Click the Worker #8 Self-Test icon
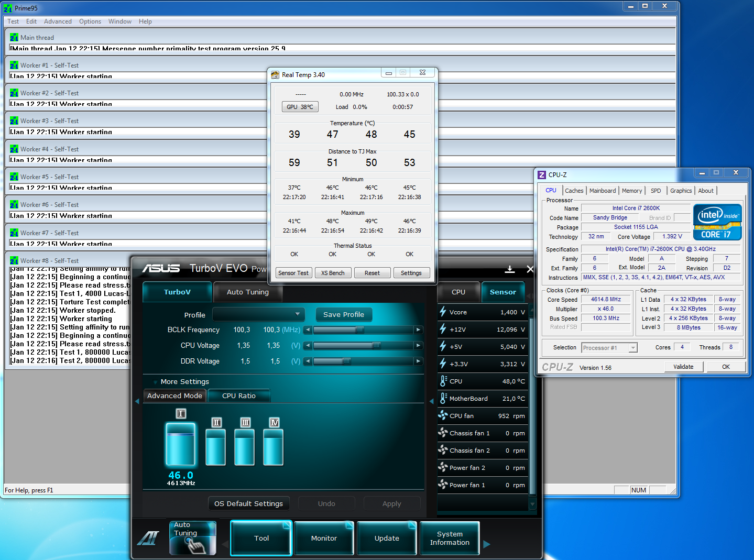Image resolution: width=754 pixels, height=560 pixels. [x=14, y=261]
